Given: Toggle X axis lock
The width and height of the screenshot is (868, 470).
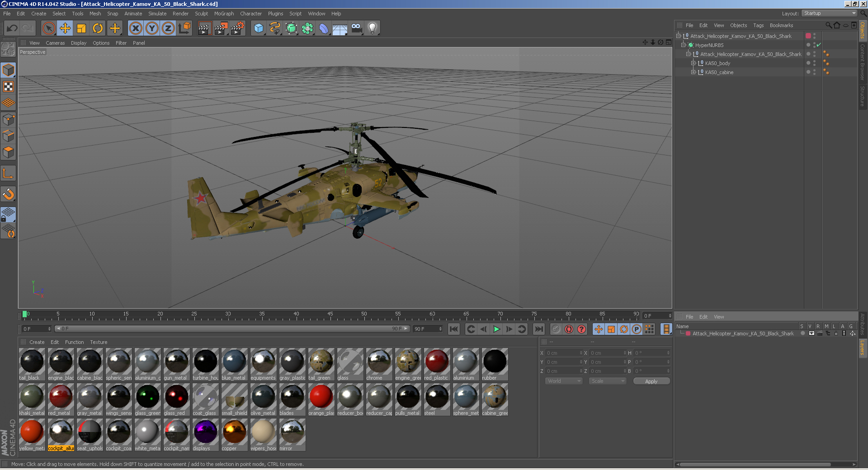Looking at the screenshot, I should click(x=136, y=28).
